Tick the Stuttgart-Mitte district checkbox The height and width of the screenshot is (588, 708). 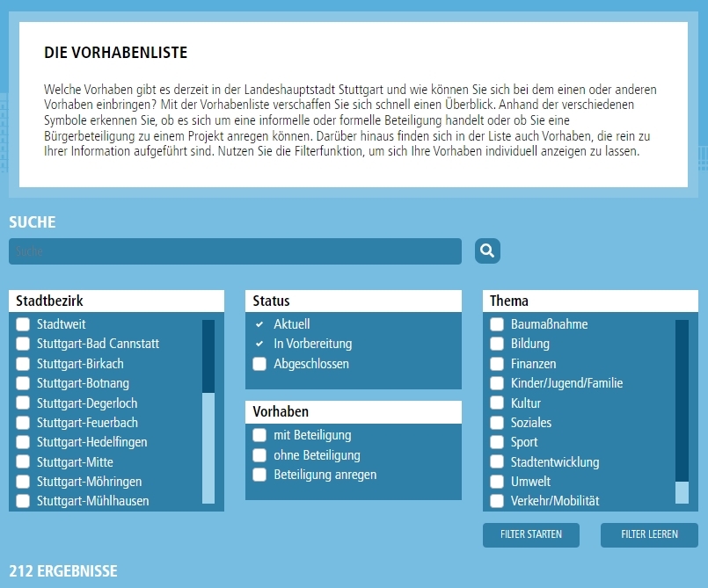[x=23, y=462]
